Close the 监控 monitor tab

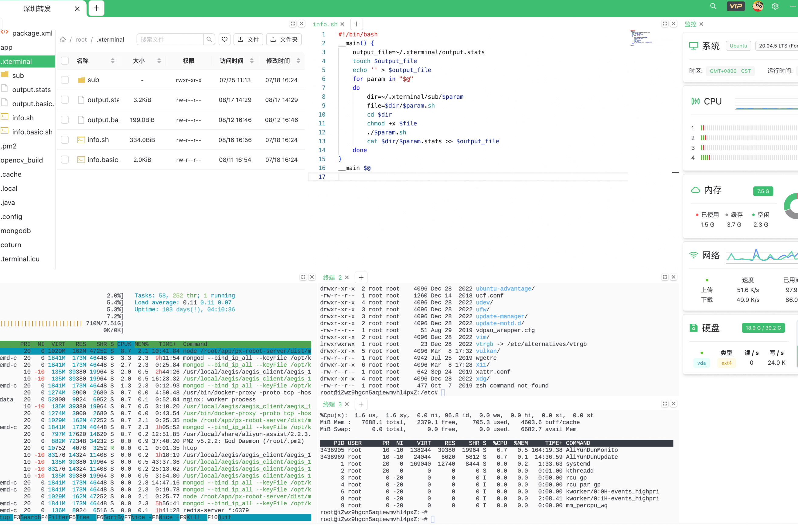pyautogui.click(x=701, y=24)
